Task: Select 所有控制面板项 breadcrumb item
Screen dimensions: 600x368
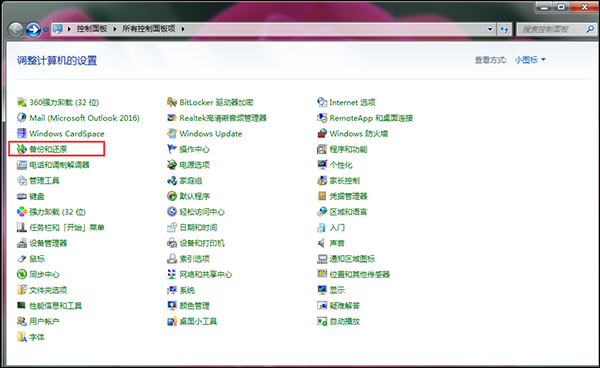Action: pos(148,29)
